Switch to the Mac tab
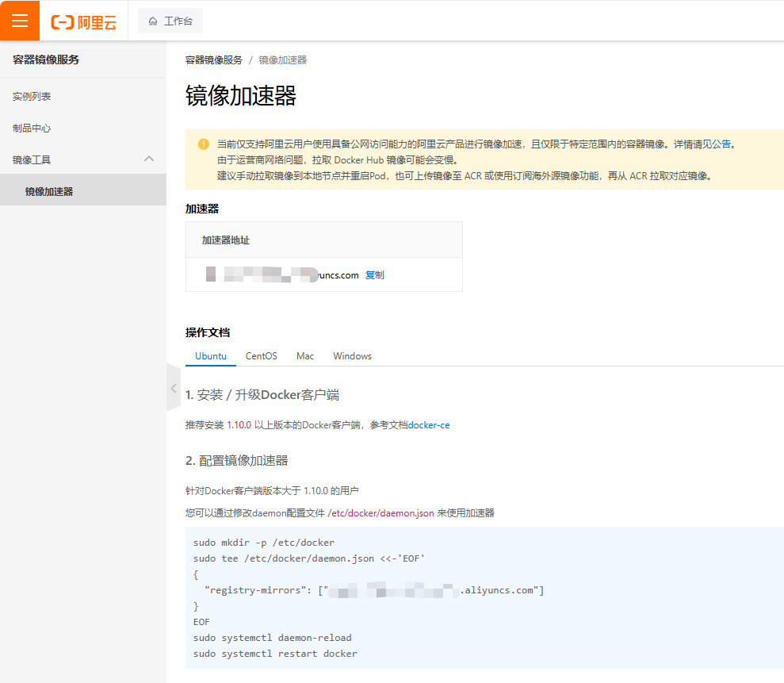This screenshot has width=784, height=683. (x=305, y=355)
